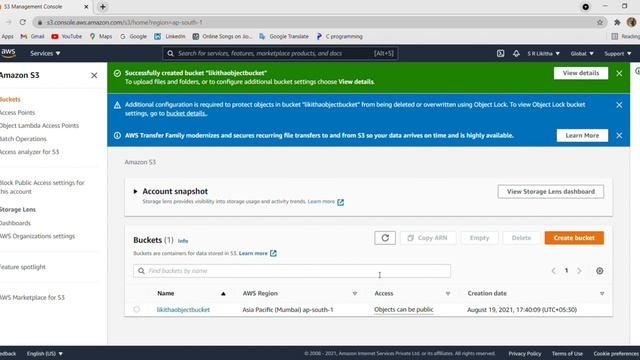
Task: Open Online Songs bookmark
Action: [222, 36]
